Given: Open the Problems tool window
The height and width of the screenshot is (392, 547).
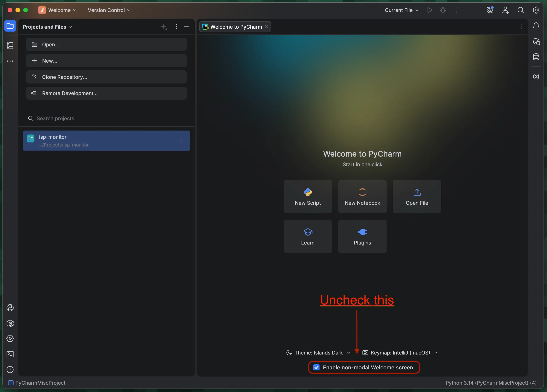Looking at the screenshot, I should (10, 370).
